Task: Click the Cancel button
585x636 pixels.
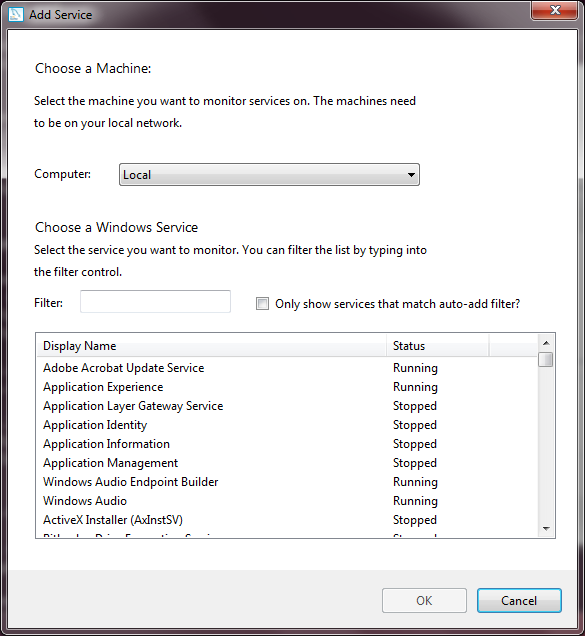Action: [x=519, y=600]
